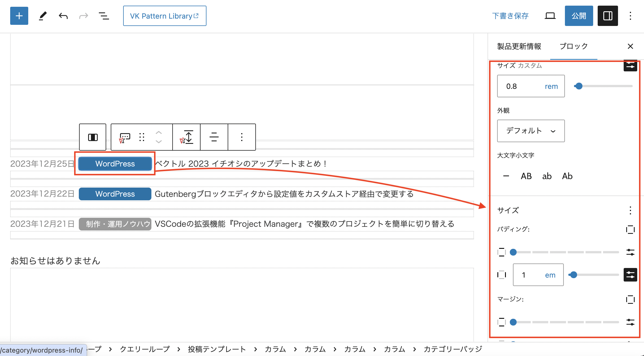
Task: Switch to the ブロック tab
Action: point(573,46)
